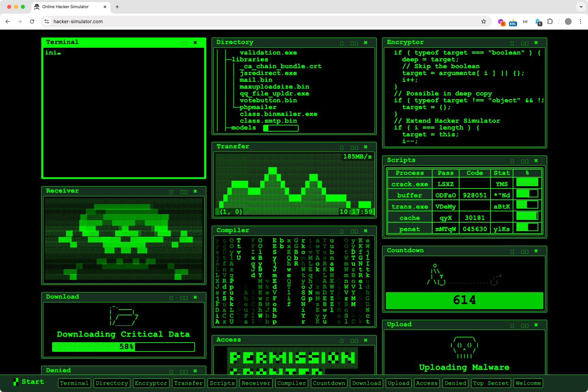
Task: Focus the Terminal input area
Action: [x=123, y=112]
